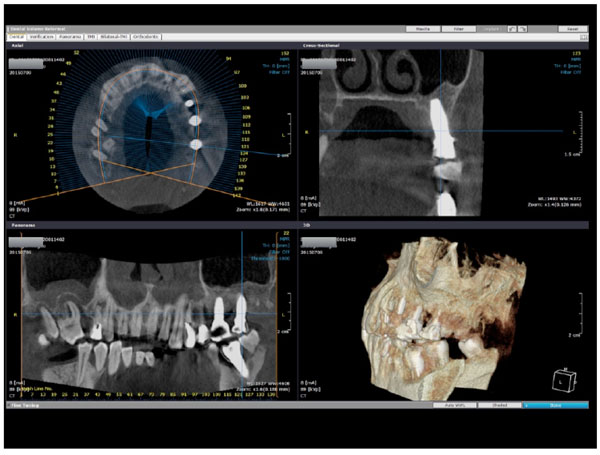Click slice number 124 in axial view
Image resolution: width=600 pixels, height=455 pixels.
(x=244, y=153)
